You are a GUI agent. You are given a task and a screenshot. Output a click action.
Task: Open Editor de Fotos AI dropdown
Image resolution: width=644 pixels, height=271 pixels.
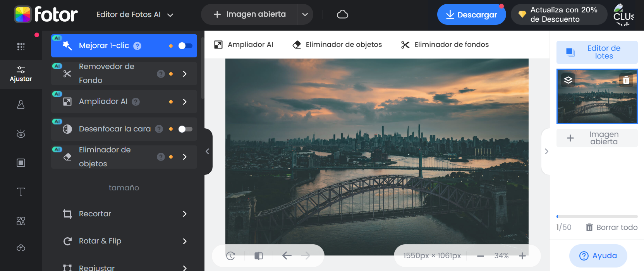(x=134, y=15)
